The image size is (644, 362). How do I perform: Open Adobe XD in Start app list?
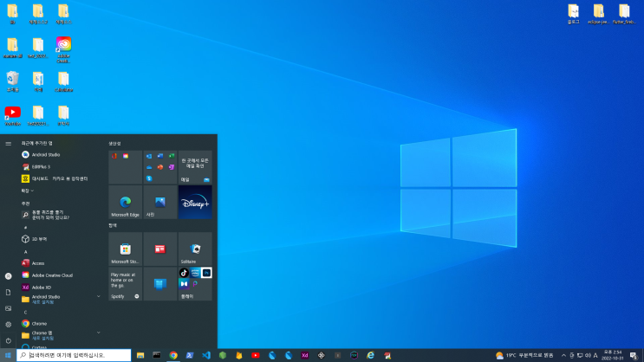[60, 288]
